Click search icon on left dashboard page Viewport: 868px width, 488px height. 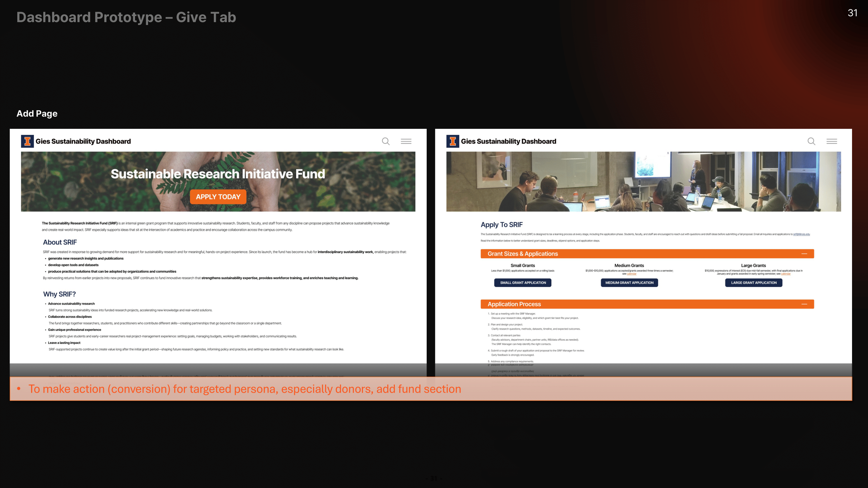click(x=386, y=141)
